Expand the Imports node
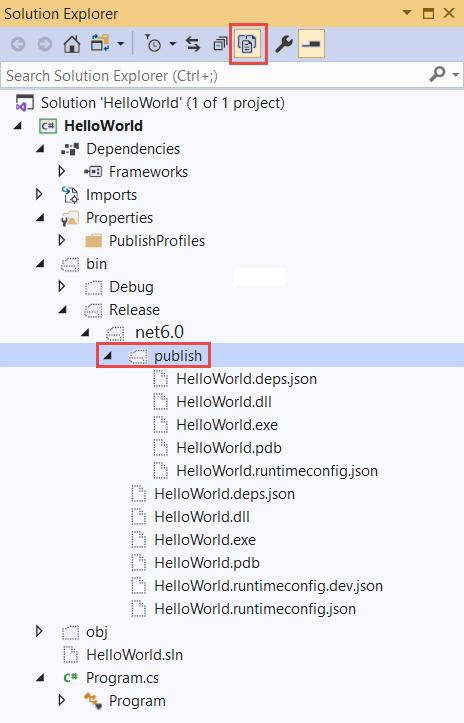Image resolution: width=464 pixels, height=723 pixels. pos(39,195)
